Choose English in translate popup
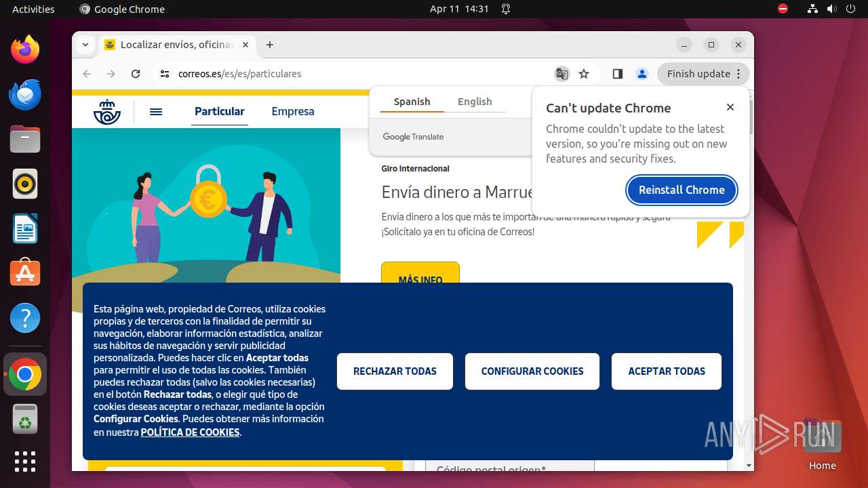The image size is (868, 488). [x=475, y=102]
